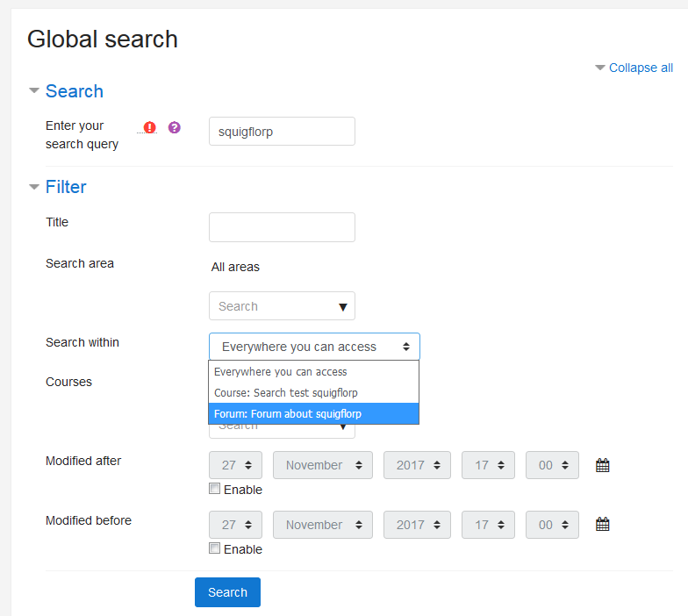Open the Modified before calendar picker icon

(x=602, y=525)
